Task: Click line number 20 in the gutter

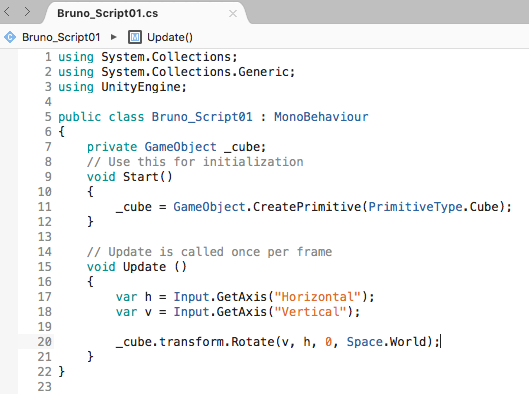Action: 45,342
